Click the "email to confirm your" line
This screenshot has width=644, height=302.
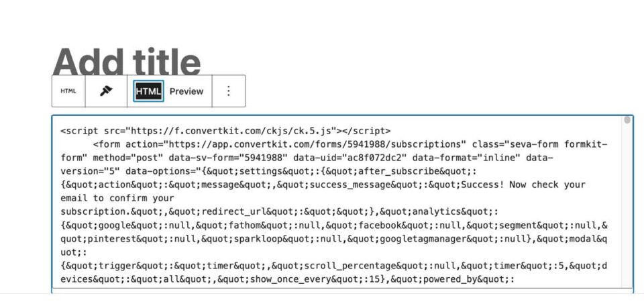[117, 198]
